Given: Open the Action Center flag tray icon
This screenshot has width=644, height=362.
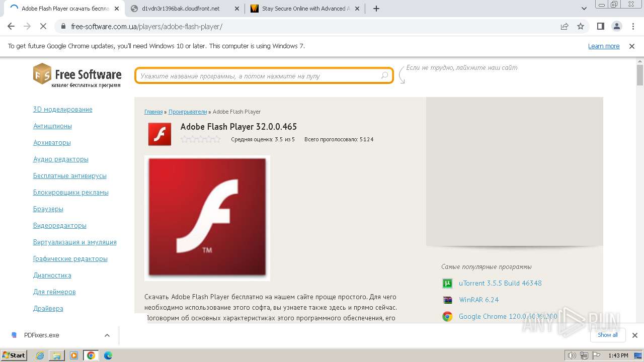Looking at the screenshot, I should [596, 355].
